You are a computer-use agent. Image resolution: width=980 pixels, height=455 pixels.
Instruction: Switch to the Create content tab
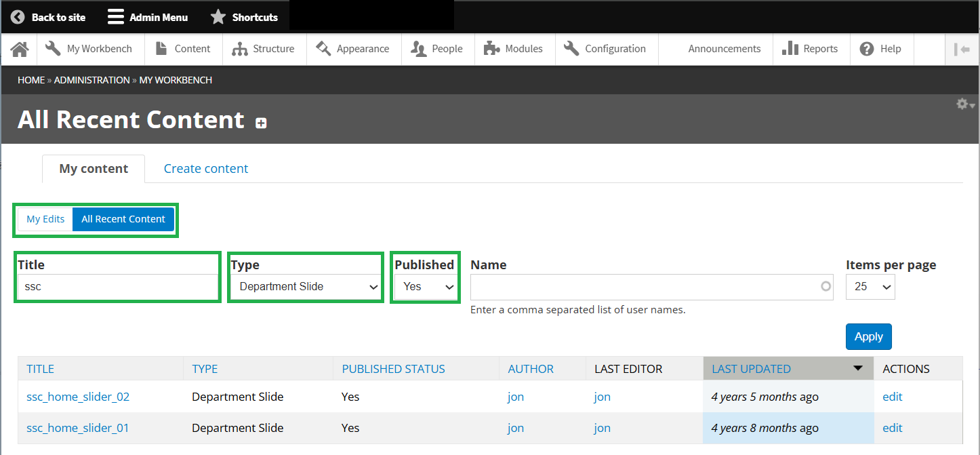(x=206, y=169)
